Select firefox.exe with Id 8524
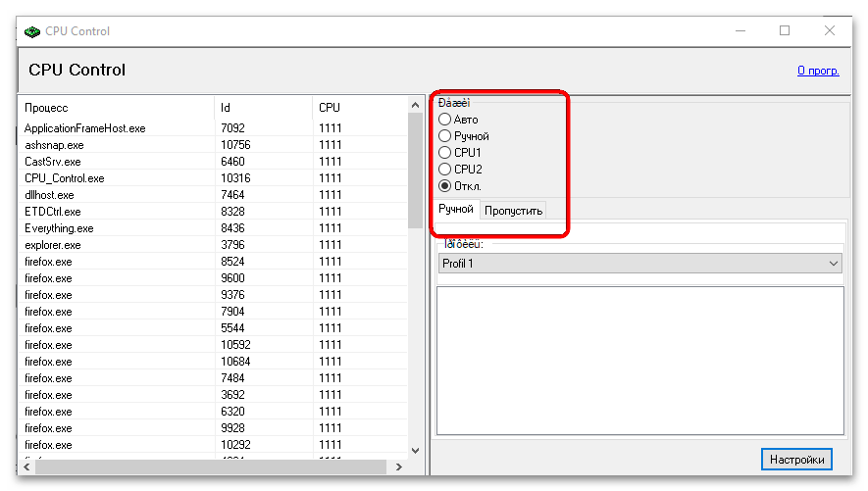The image size is (868, 491). point(213,262)
